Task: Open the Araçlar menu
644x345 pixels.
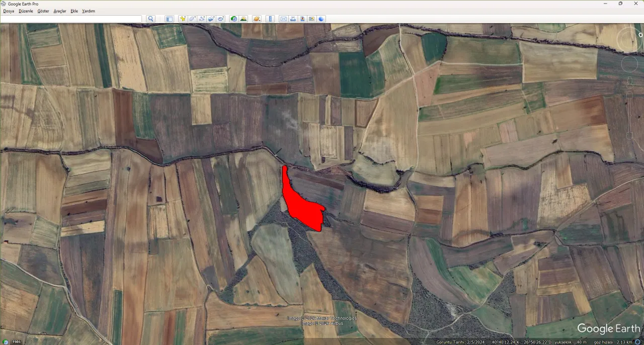Action: (x=60, y=11)
